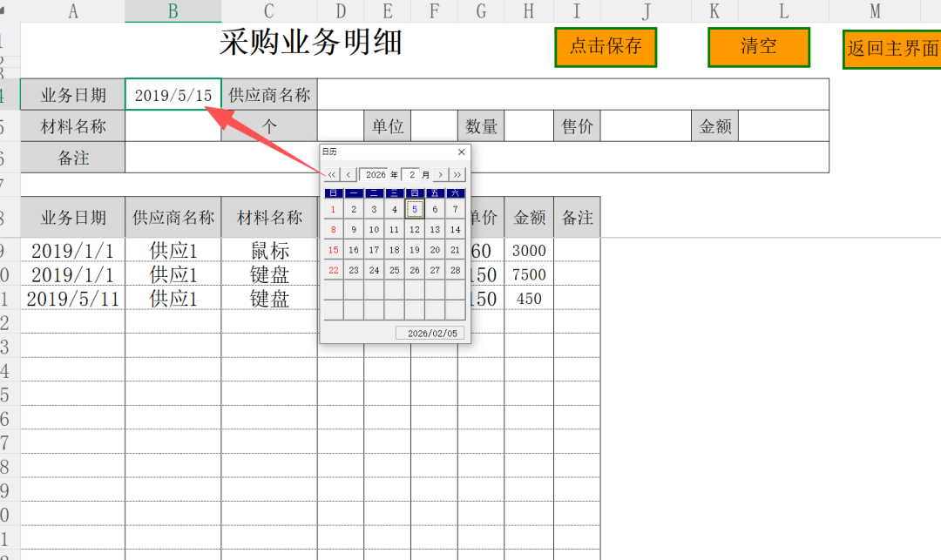Click the year field showing 2026
Viewport: 941px width, 560px height.
(375, 175)
